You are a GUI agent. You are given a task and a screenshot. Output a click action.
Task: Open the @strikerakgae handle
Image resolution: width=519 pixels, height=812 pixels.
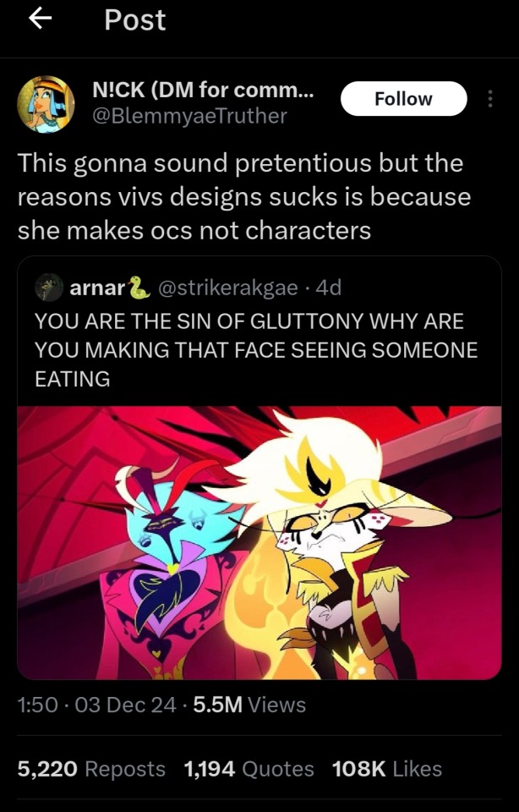click(x=227, y=288)
